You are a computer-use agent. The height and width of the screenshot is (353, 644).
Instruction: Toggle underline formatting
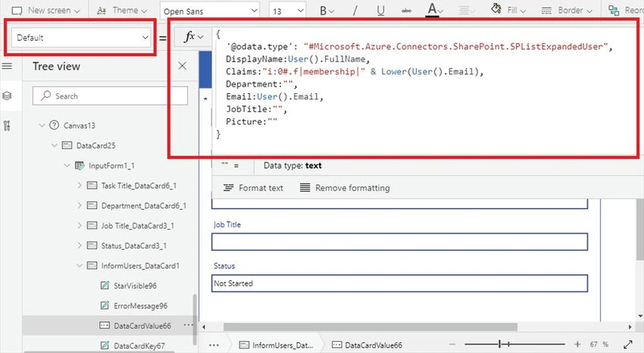[381, 11]
